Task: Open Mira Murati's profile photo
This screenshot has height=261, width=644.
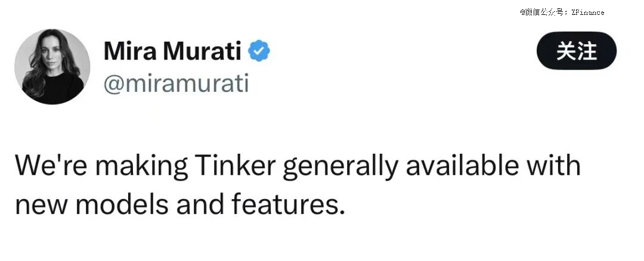Action: (x=52, y=66)
